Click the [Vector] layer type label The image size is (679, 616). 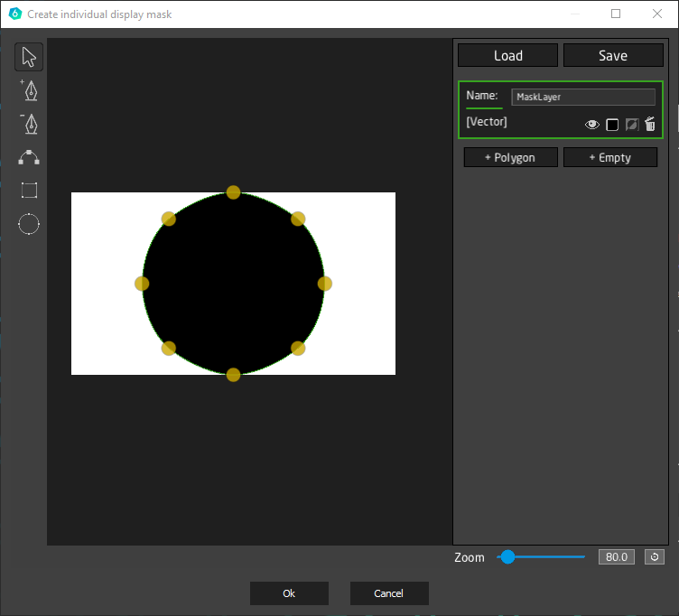pyautogui.click(x=487, y=122)
